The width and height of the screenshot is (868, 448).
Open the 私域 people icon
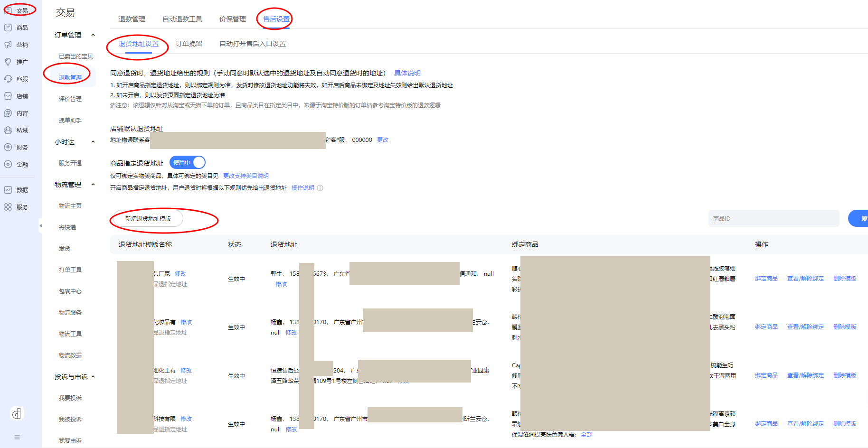pyautogui.click(x=8, y=130)
